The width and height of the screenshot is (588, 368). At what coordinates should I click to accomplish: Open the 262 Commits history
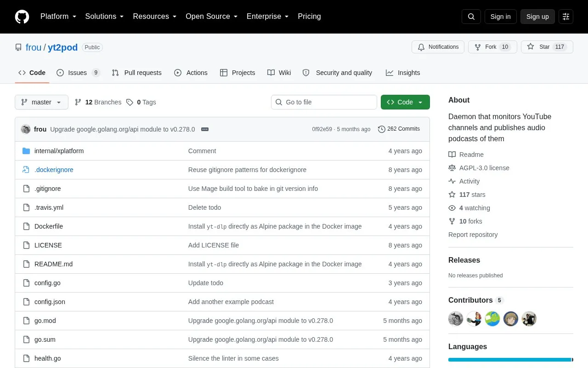tap(399, 129)
